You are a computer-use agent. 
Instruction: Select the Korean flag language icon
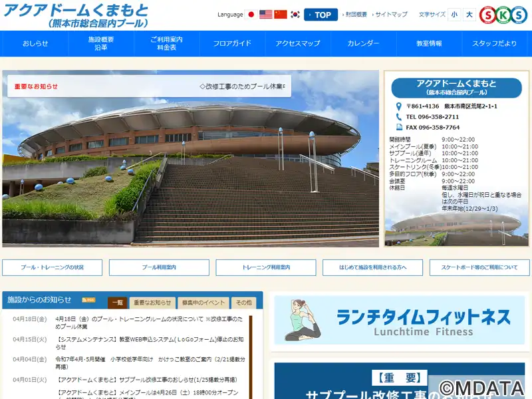[295, 15]
